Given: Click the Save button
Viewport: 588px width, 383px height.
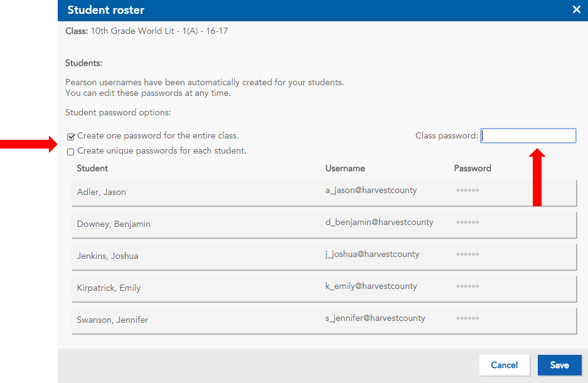Looking at the screenshot, I should 559,365.
